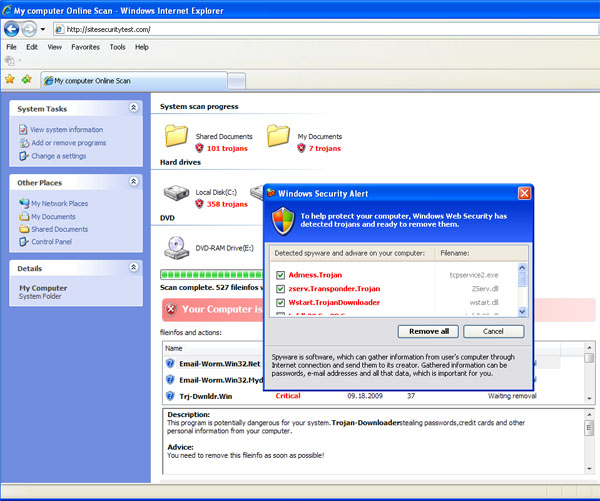Click the Change a settings icon
600x501 pixels.
pyautogui.click(x=24, y=156)
